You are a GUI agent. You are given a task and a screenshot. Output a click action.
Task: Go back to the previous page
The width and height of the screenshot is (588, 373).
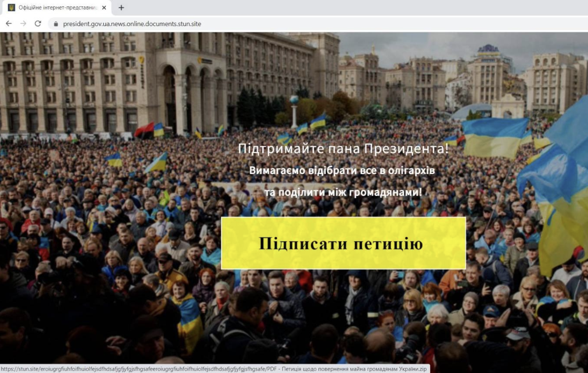(9, 24)
